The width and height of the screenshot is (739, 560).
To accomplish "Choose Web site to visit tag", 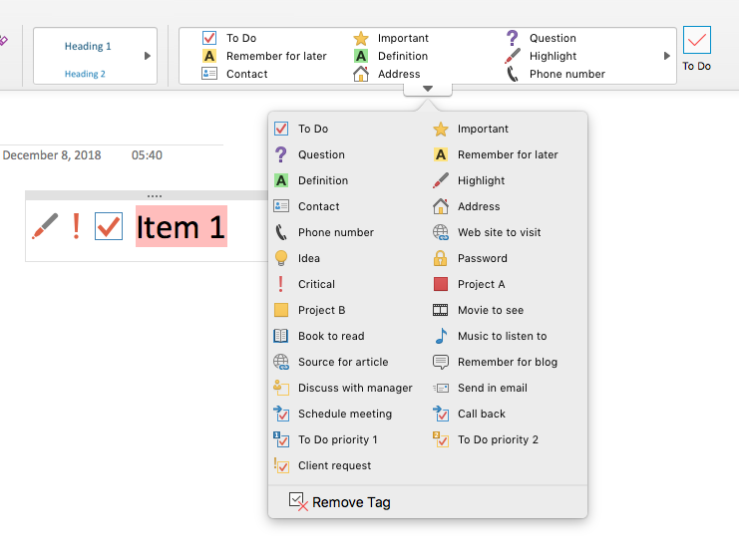I will 487,232.
